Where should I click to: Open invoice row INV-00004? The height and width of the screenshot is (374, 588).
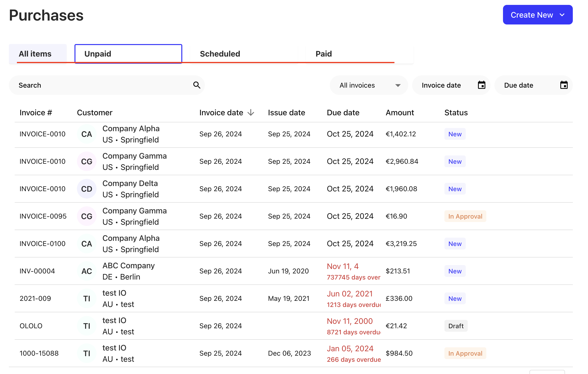pyautogui.click(x=37, y=271)
